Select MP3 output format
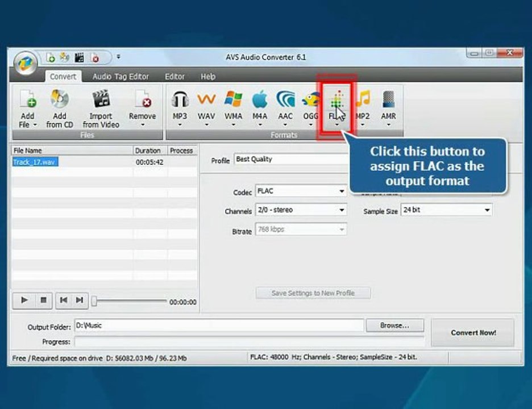The width and height of the screenshot is (532, 409). tap(180, 108)
